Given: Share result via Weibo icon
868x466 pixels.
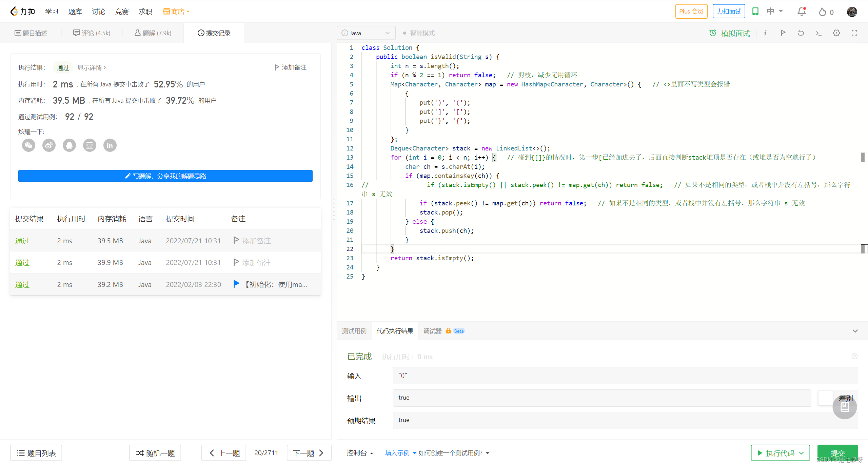Looking at the screenshot, I should click(49, 145).
